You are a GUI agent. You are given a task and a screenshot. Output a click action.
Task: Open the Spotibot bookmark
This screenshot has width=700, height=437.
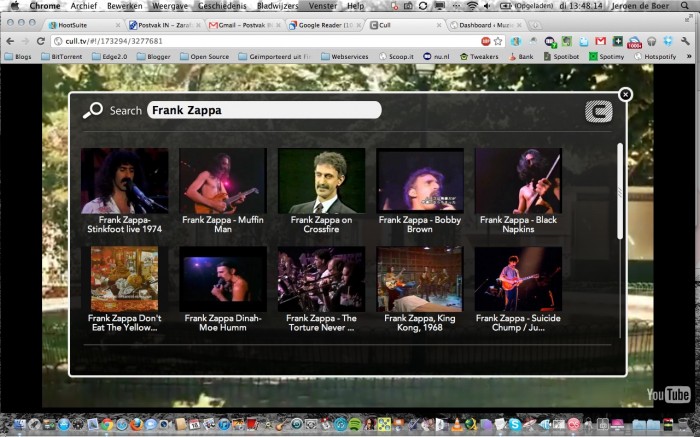pos(562,57)
